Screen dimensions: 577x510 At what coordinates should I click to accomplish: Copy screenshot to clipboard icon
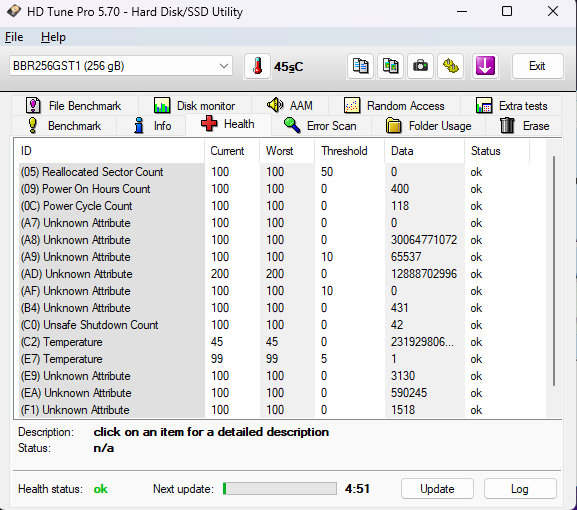[x=390, y=66]
